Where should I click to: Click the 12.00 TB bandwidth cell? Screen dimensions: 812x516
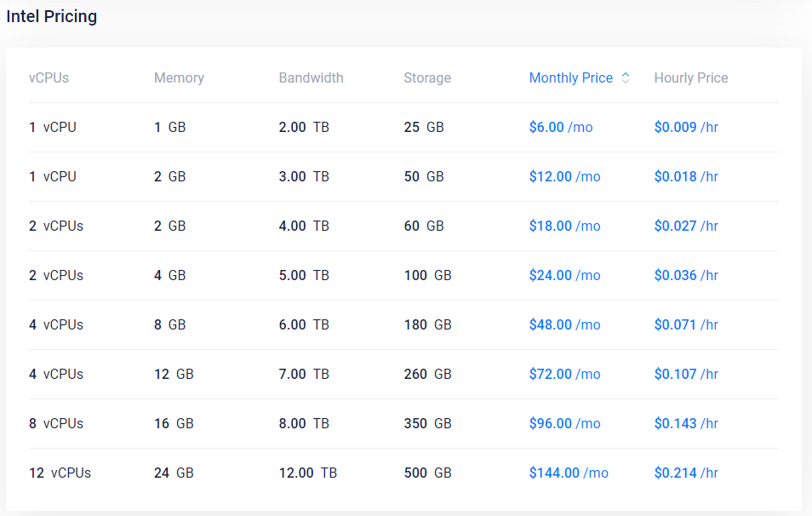click(x=308, y=473)
